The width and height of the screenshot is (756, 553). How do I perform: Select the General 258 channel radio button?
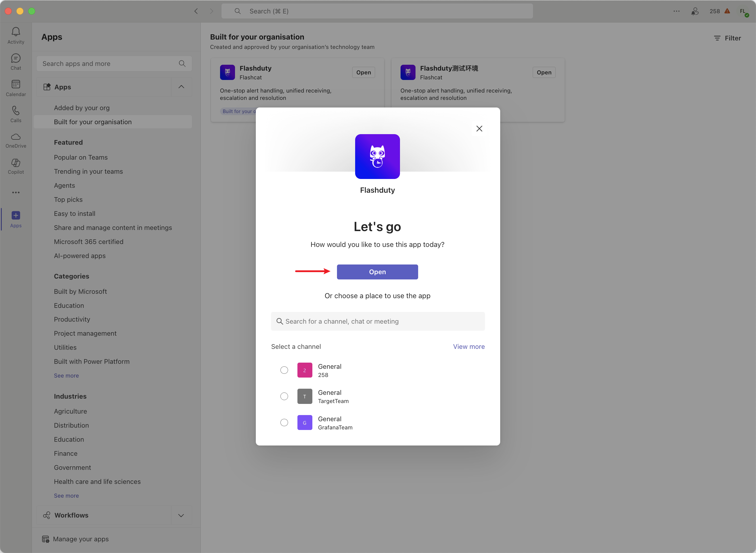coord(284,370)
